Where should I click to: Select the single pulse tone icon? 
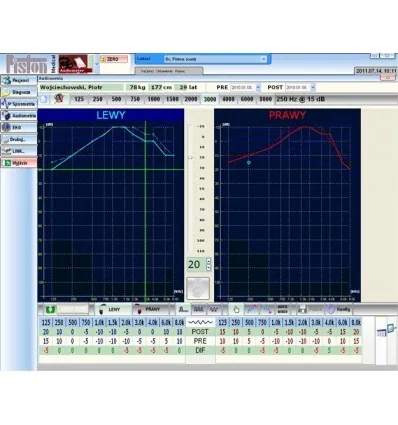(x=183, y=309)
